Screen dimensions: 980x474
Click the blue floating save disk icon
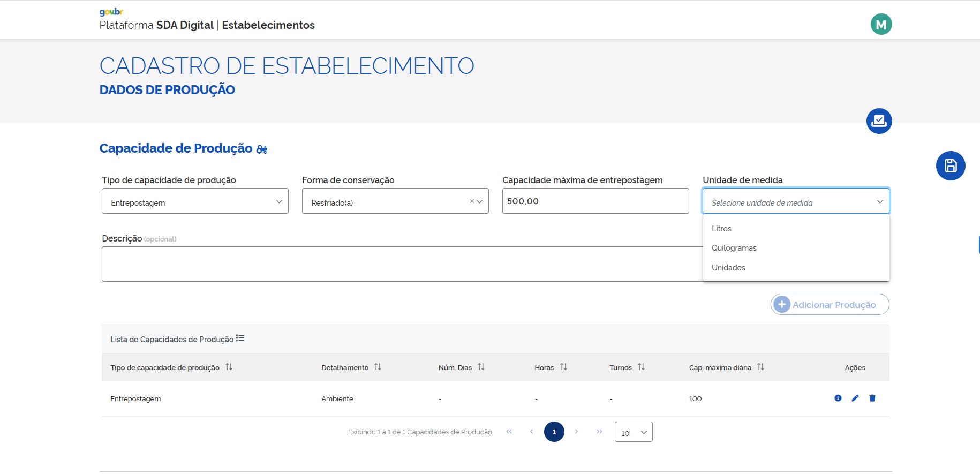point(951,165)
